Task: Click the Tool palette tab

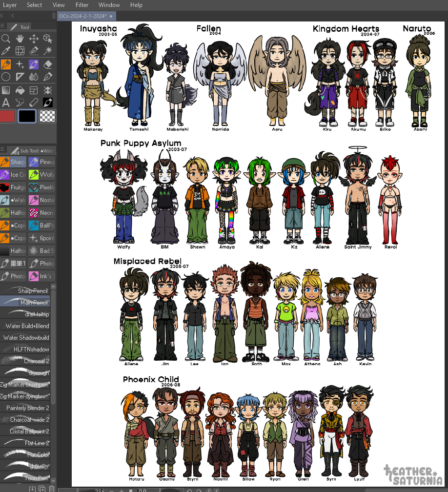Action: tap(20, 27)
